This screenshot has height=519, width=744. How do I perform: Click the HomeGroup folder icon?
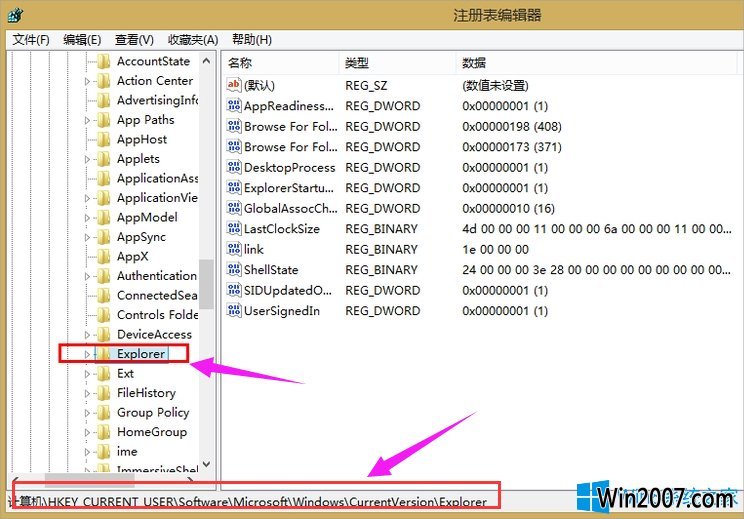click(103, 432)
